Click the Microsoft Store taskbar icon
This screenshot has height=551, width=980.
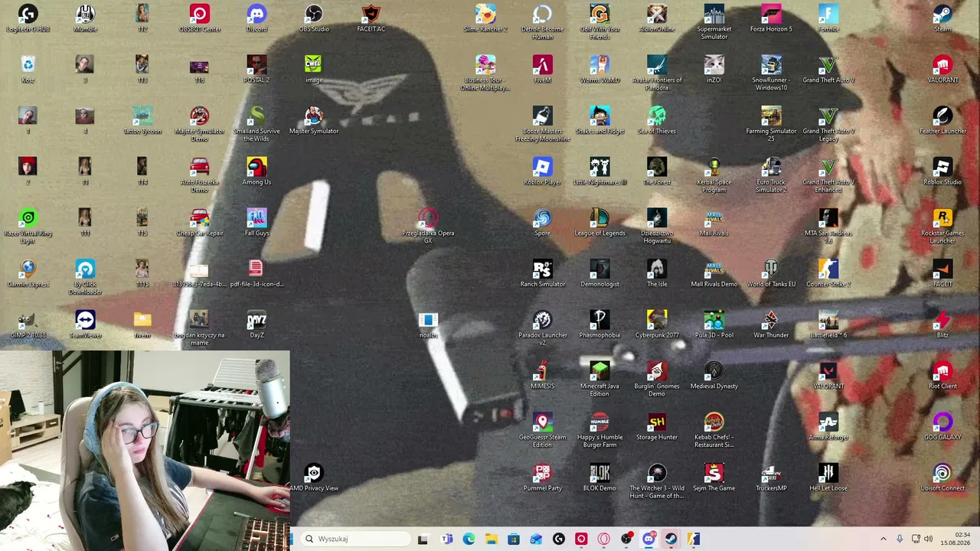[x=514, y=539]
